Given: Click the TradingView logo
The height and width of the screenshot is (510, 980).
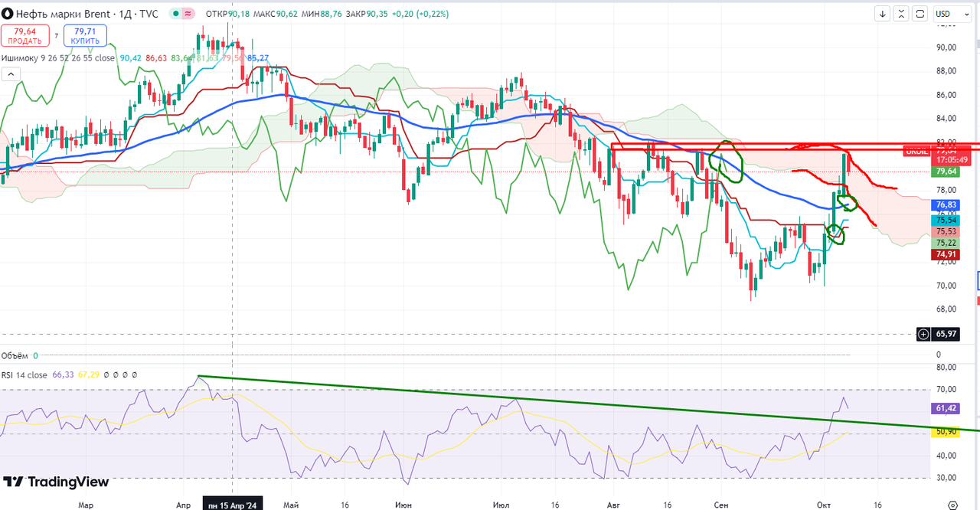Looking at the screenshot, I should (x=56, y=482).
